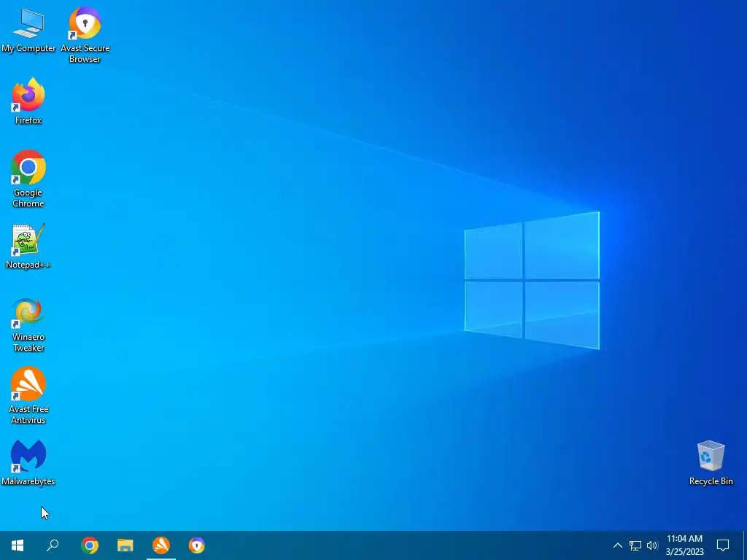Select the Avast Free Antivirus desktop shortcut
The width and height of the screenshot is (747, 560).
tap(28, 396)
